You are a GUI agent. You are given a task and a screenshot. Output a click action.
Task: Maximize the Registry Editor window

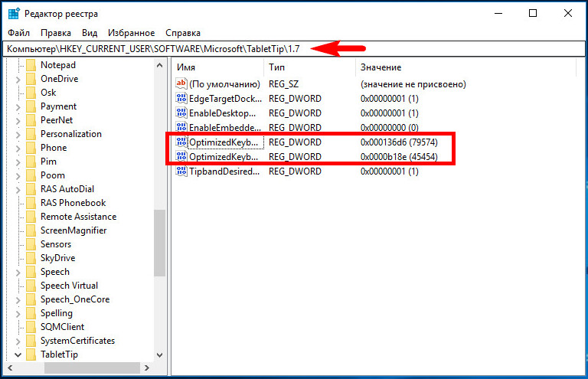click(x=533, y=14)
